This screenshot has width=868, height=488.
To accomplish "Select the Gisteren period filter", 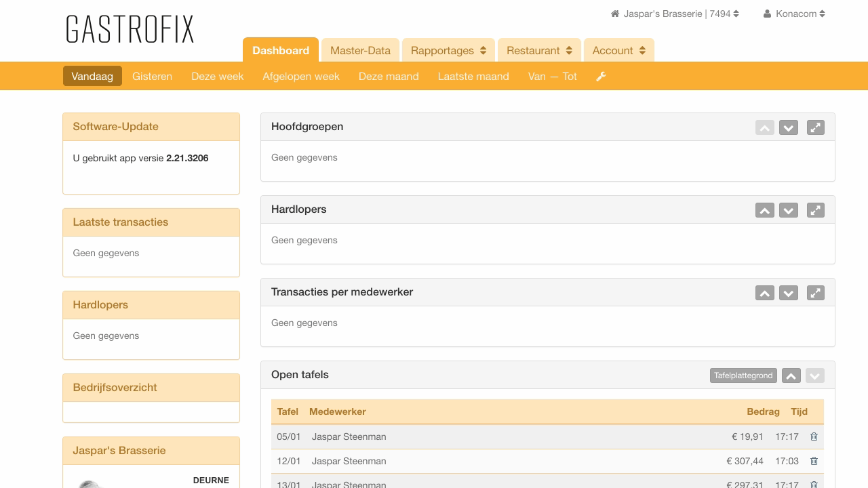I will pyautogui.click(x=153, y=76).
